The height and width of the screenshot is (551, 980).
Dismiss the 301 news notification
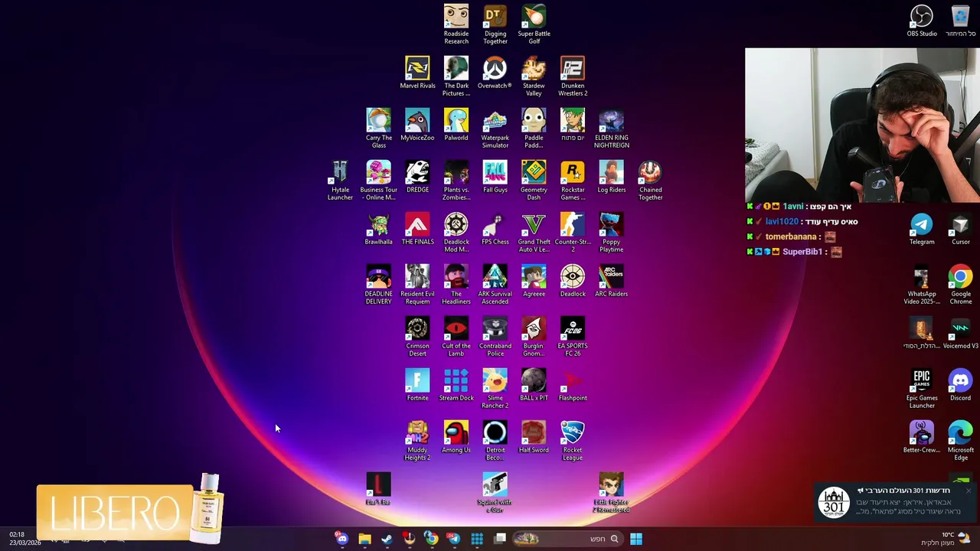tap(969, 491)
